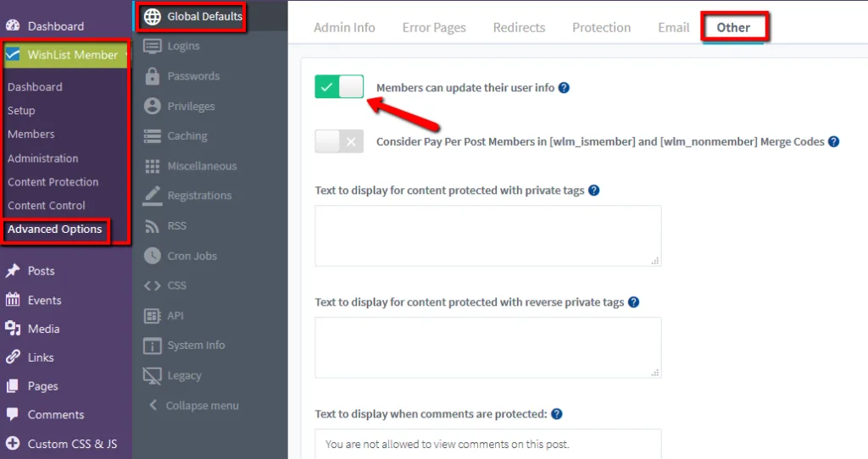The height and width of the screenshot is (459, 868).
Task: Switch to the Protection tab
Action: 601,27
